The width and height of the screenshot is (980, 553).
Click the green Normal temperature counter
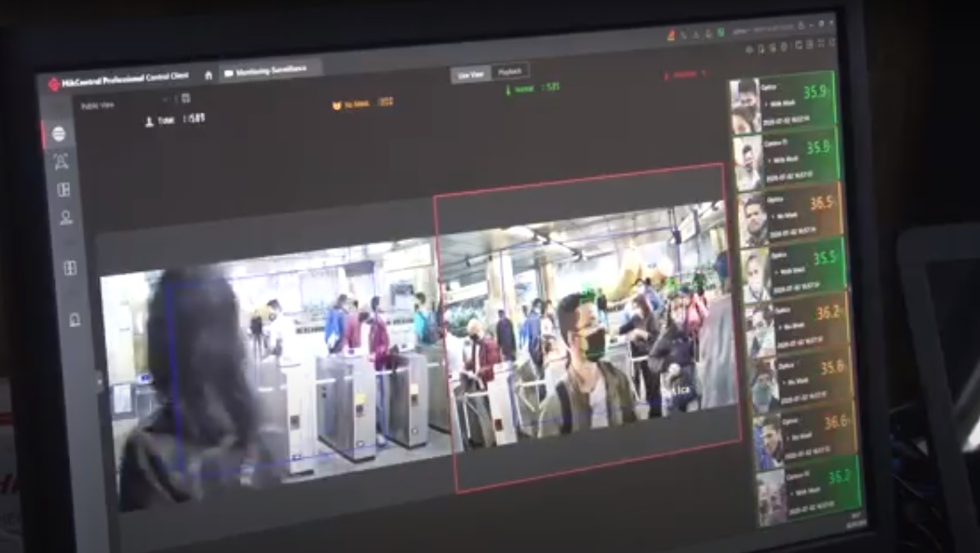tap(532, 88)
